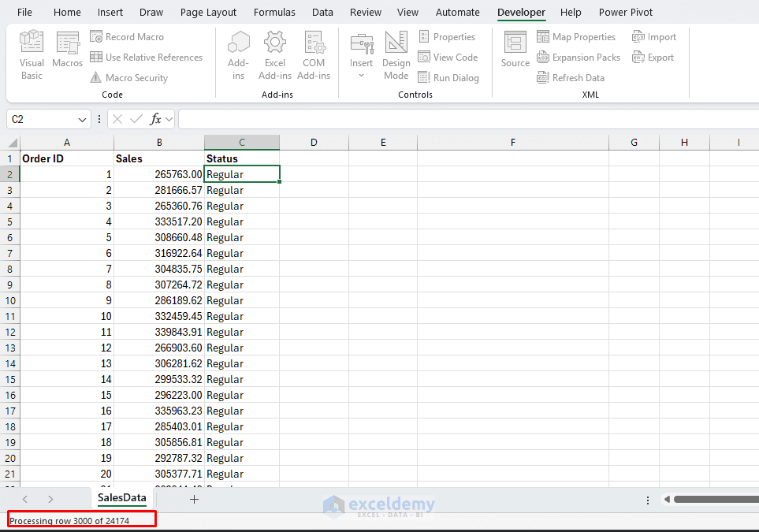
Task: Switch to the Data tab
Action: [x=322, y=12]
